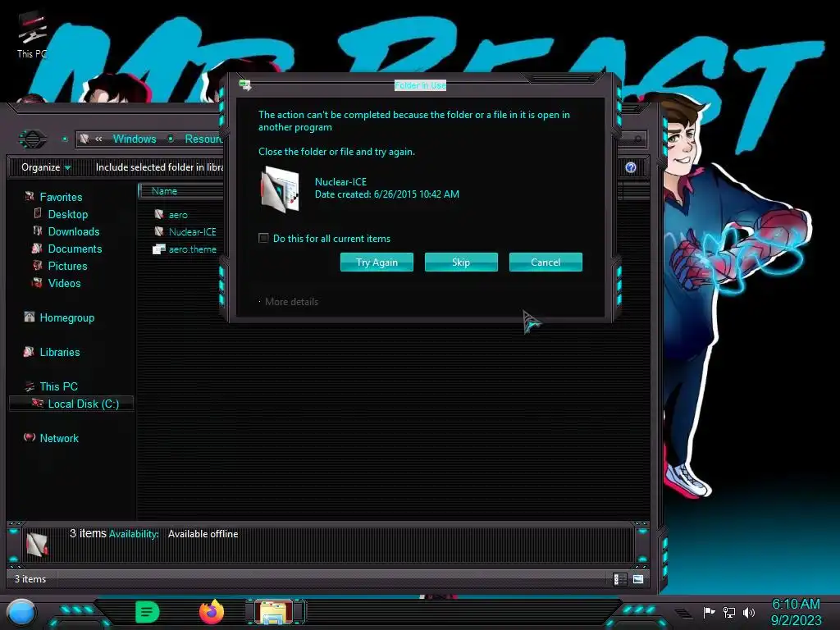Select Resources in the address bar path

point(203,139)
